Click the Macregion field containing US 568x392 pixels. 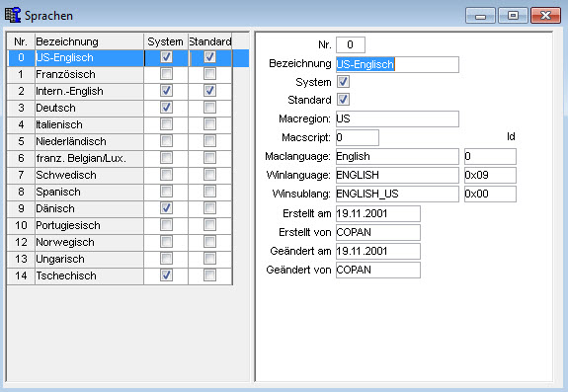pyautogui.click(x=397, y=118)
